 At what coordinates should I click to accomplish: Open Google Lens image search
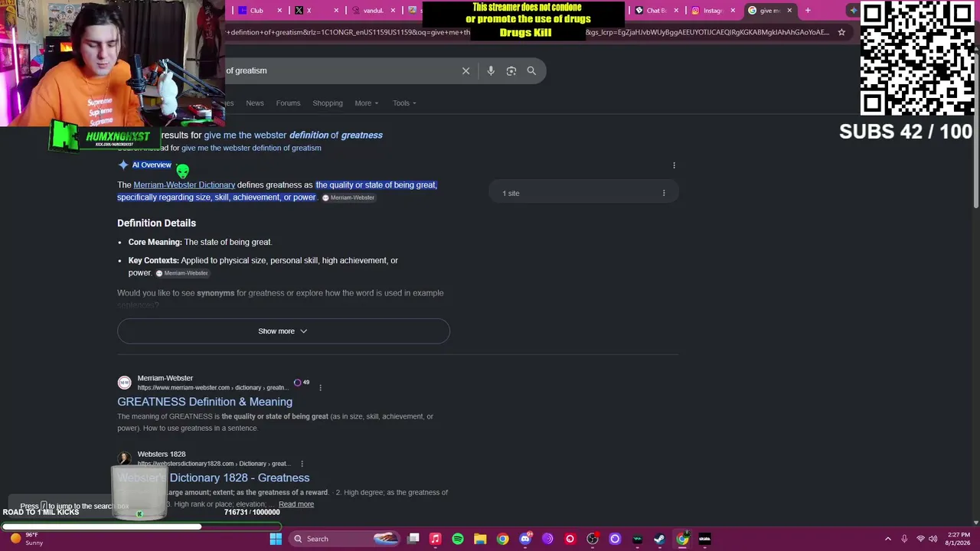click(x=511, y=70)
